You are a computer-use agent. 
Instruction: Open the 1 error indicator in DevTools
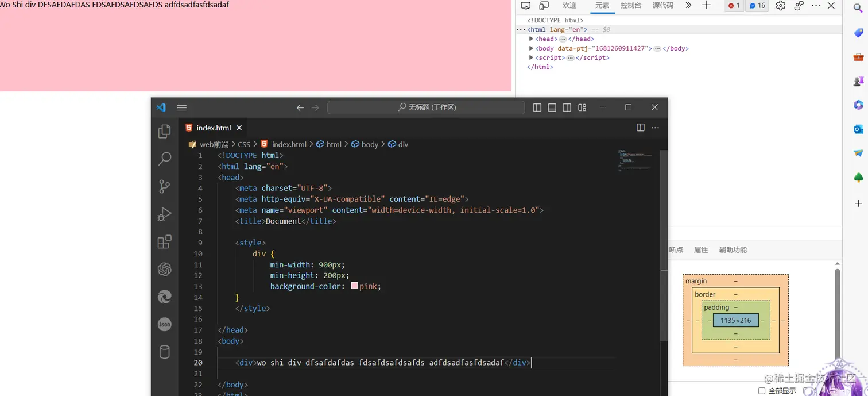tap(734, 6)
